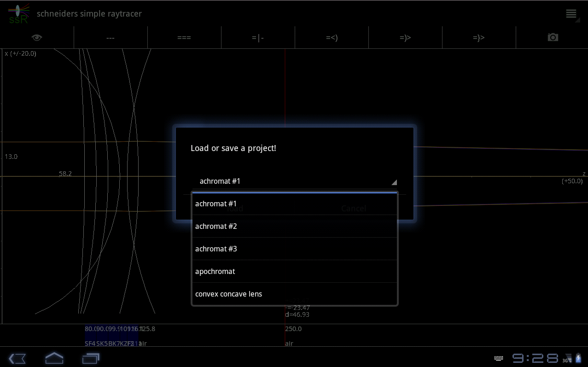588x367 pixels.
Task: Tap the '125.8' surface position value
Action: point(147,329)
